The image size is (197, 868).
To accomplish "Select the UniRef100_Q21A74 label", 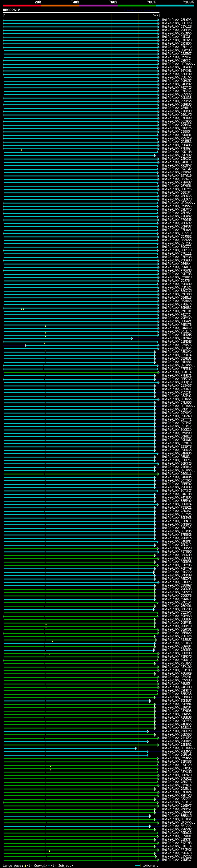I will coord(177,355).
